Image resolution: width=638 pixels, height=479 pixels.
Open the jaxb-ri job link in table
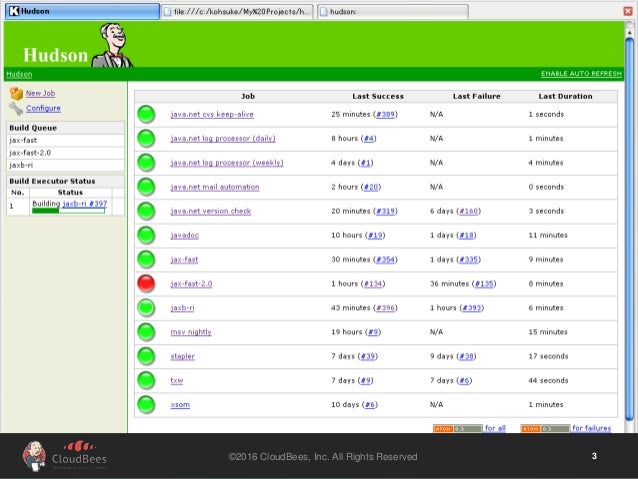click(182, 308)
